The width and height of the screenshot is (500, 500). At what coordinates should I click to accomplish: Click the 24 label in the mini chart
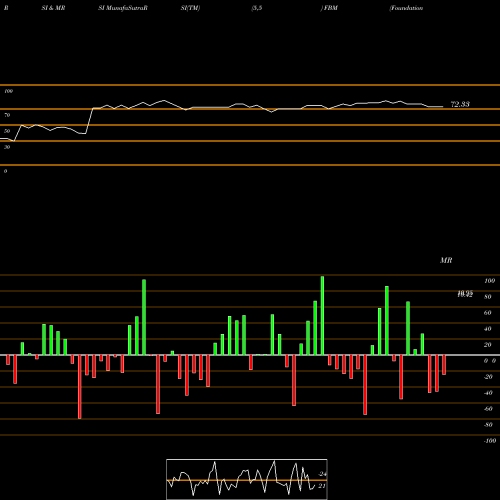322,474
